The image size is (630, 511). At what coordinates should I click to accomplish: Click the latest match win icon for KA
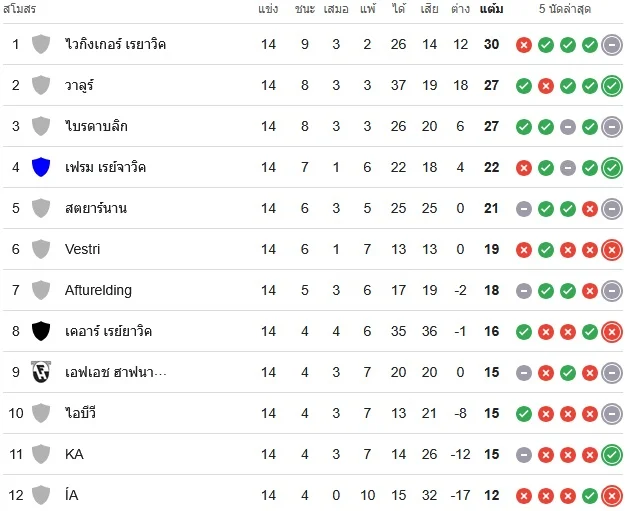(612, 454)
